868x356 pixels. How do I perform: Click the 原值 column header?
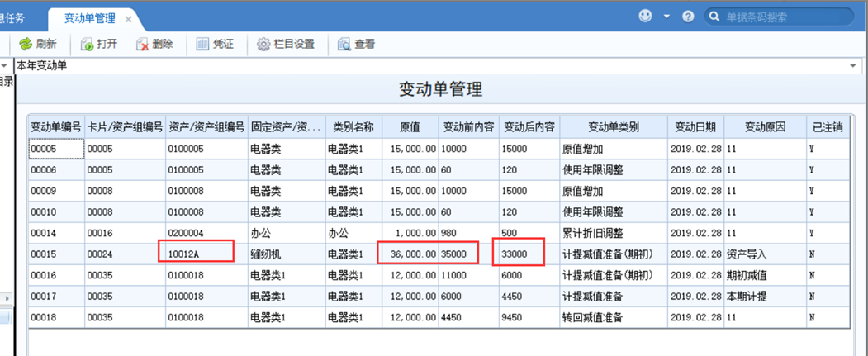click(410, 127)
